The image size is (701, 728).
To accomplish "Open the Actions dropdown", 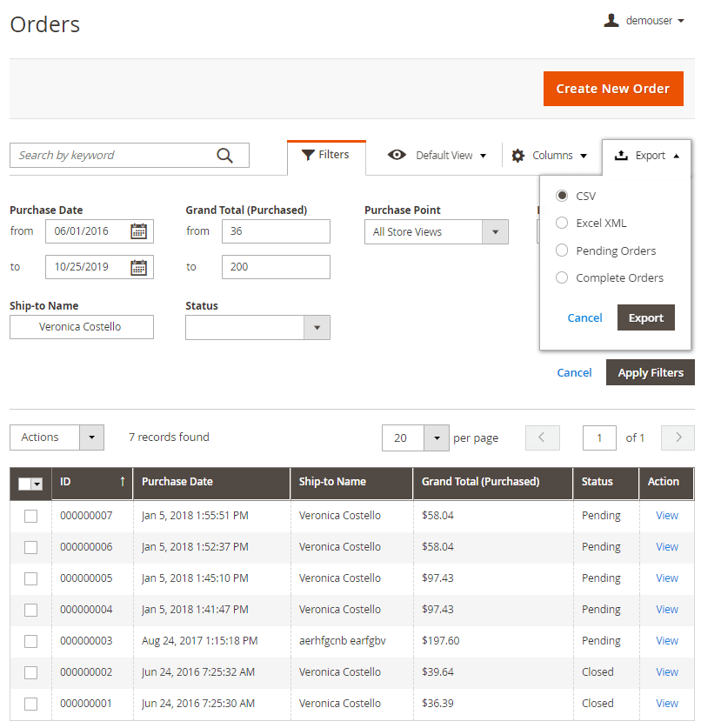I will pos(57,437).
